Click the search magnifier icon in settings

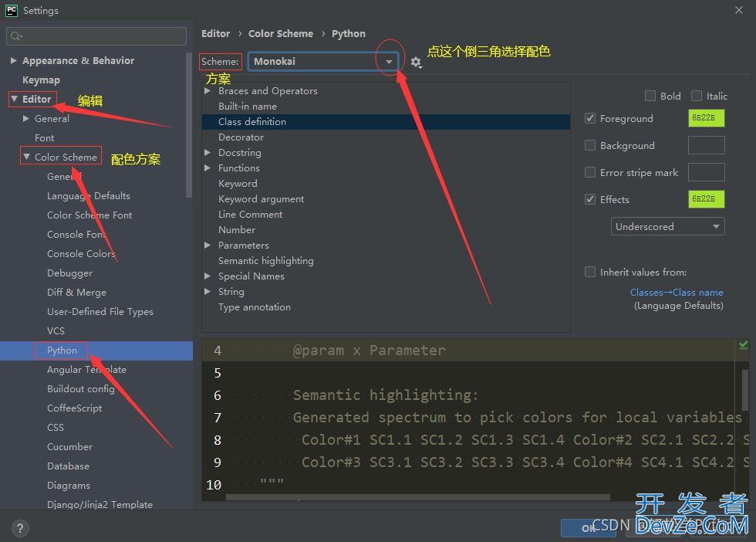click(16, 36)
